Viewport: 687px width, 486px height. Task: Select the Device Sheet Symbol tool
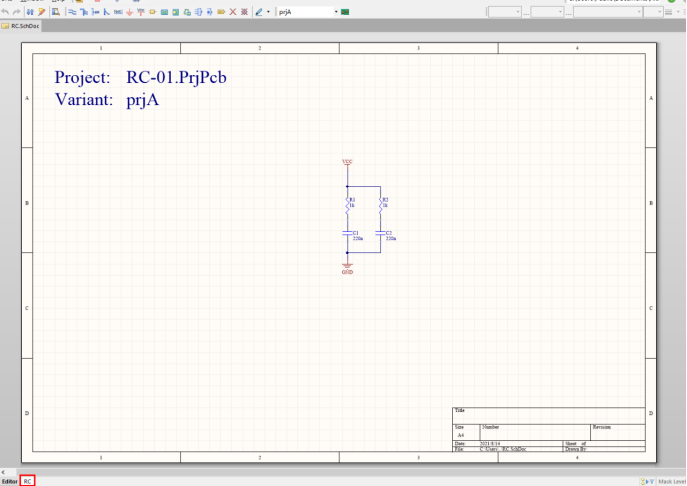187,12
